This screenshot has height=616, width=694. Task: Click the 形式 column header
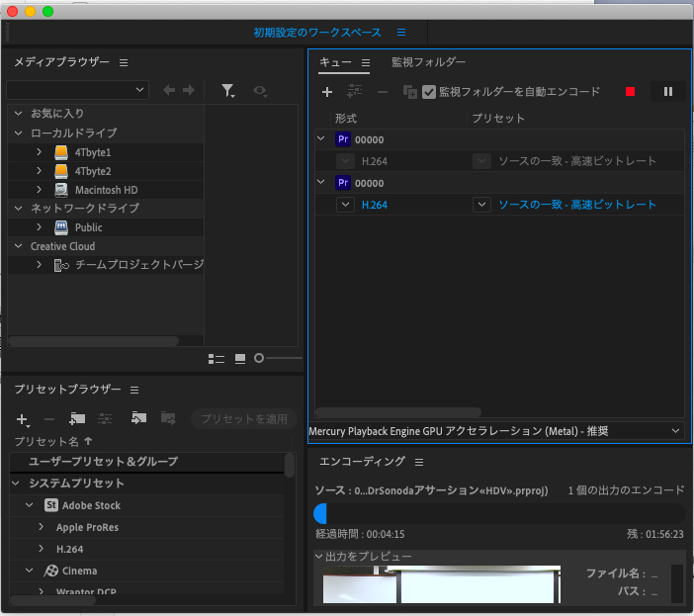point(346,119)
